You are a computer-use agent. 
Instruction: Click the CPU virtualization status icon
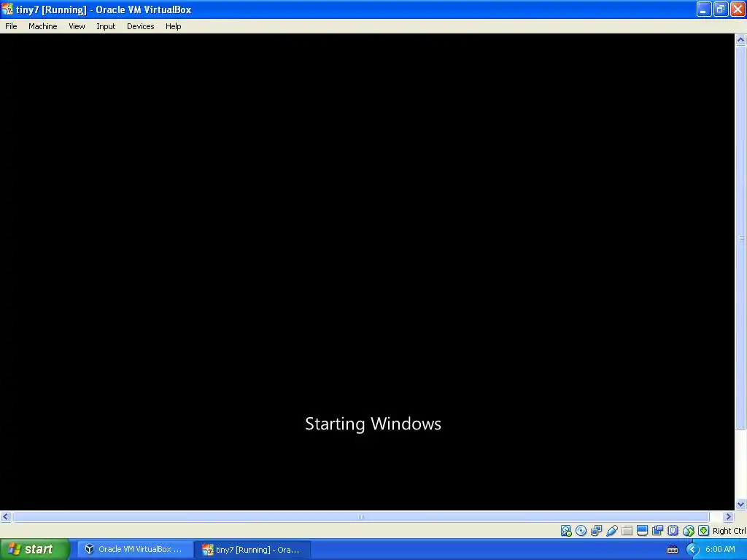coord(673,531)
